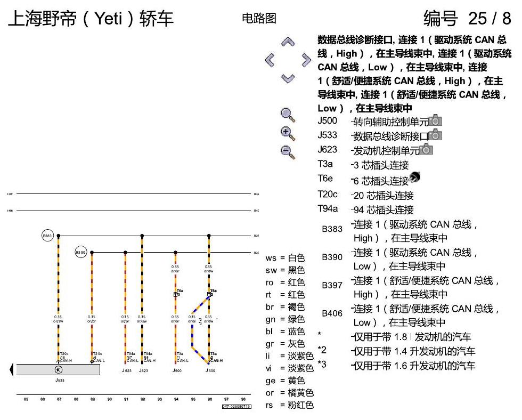522x420 pixels.
Task: Click the diagram reference code at bottom
Action: coord(236,407)
